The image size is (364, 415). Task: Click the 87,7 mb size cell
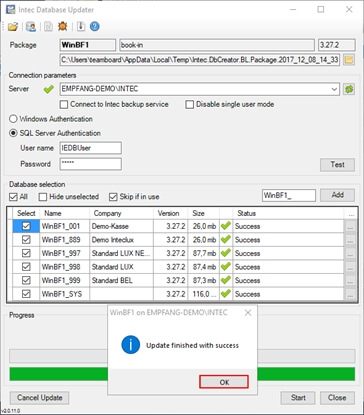203,253
